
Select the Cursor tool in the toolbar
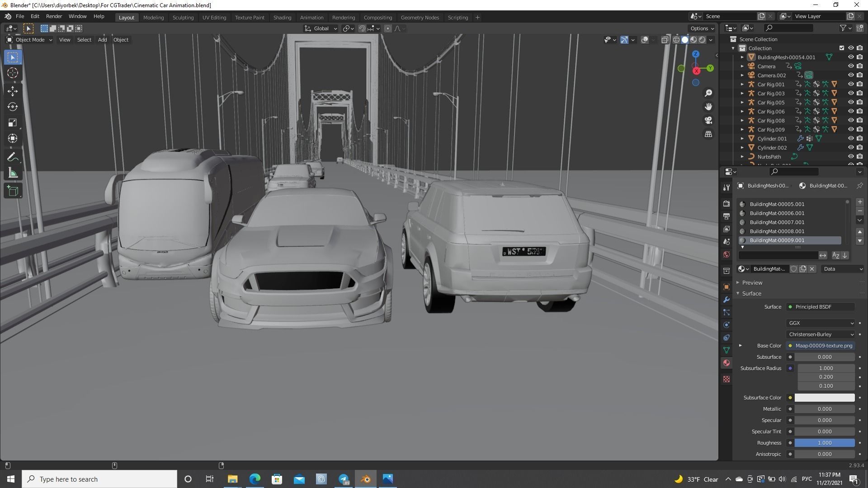tap(13, 73)
